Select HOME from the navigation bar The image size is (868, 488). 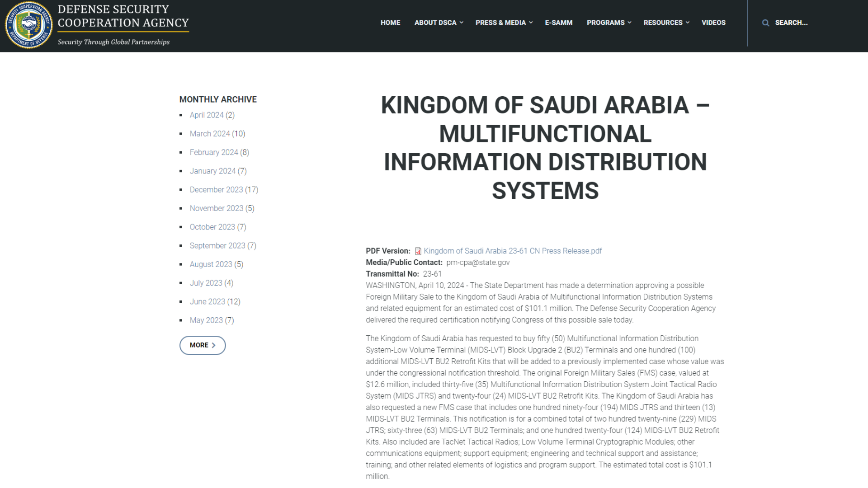pos(390,23)
